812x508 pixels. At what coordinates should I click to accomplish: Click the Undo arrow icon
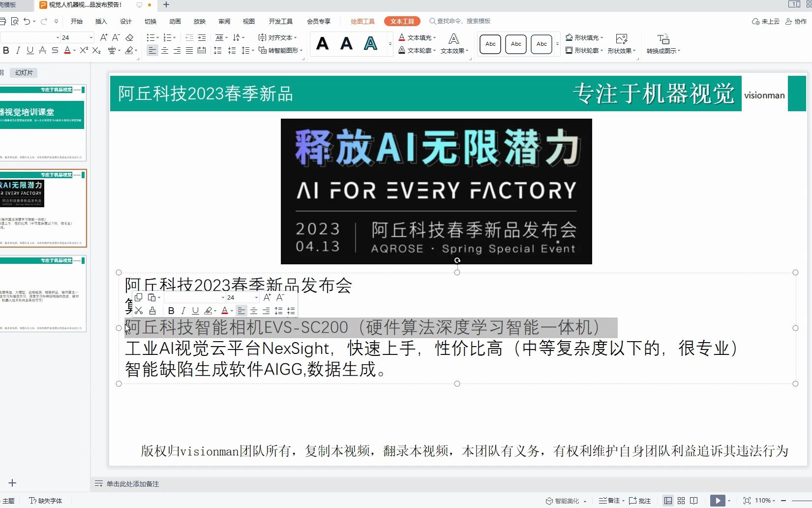pyautogui.click(x=27, y=21)
